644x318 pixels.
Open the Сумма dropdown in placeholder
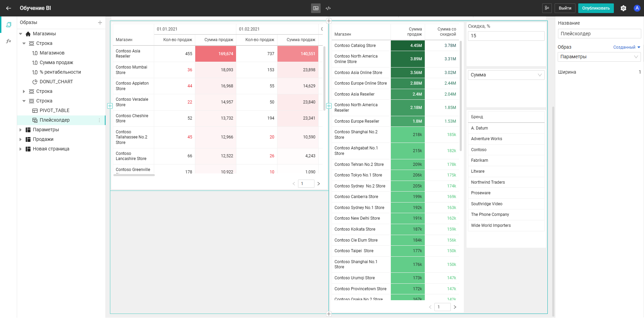click(x=506, y=75)
